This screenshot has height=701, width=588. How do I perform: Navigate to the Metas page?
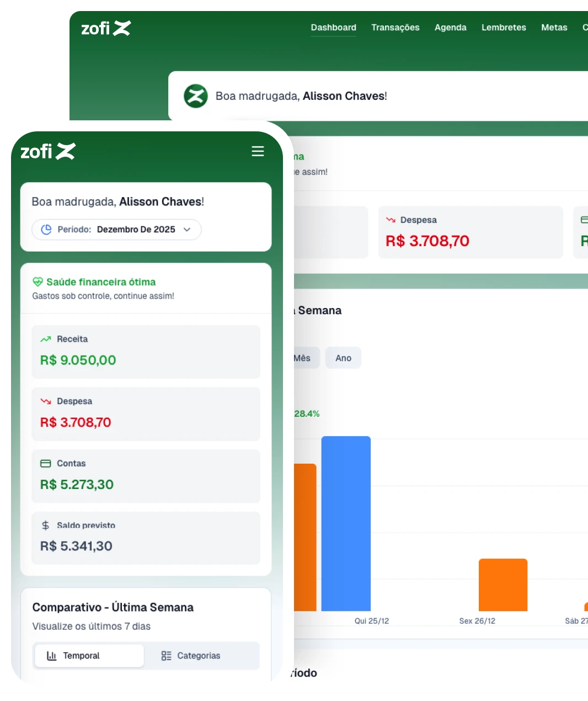click(x=554, y=28)
